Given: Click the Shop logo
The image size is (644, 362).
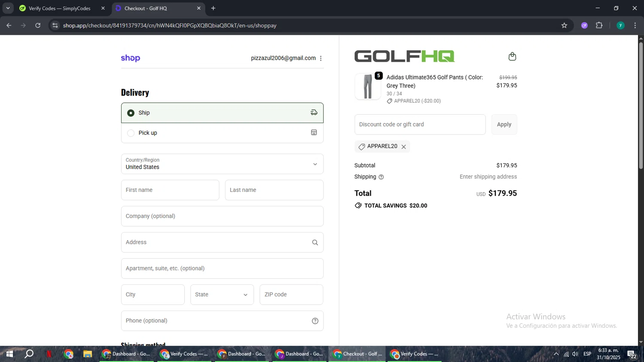Looking at the screenshot, I should (x=131, y=58).
